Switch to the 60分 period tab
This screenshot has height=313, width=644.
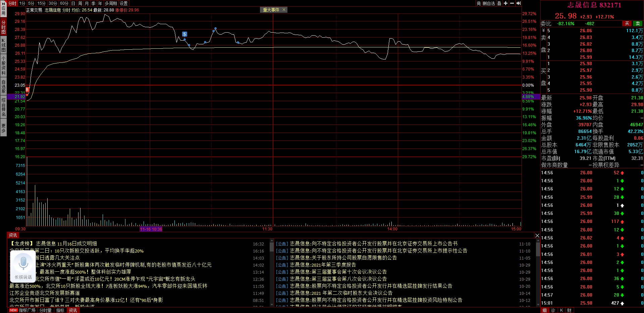pos(64,3)
